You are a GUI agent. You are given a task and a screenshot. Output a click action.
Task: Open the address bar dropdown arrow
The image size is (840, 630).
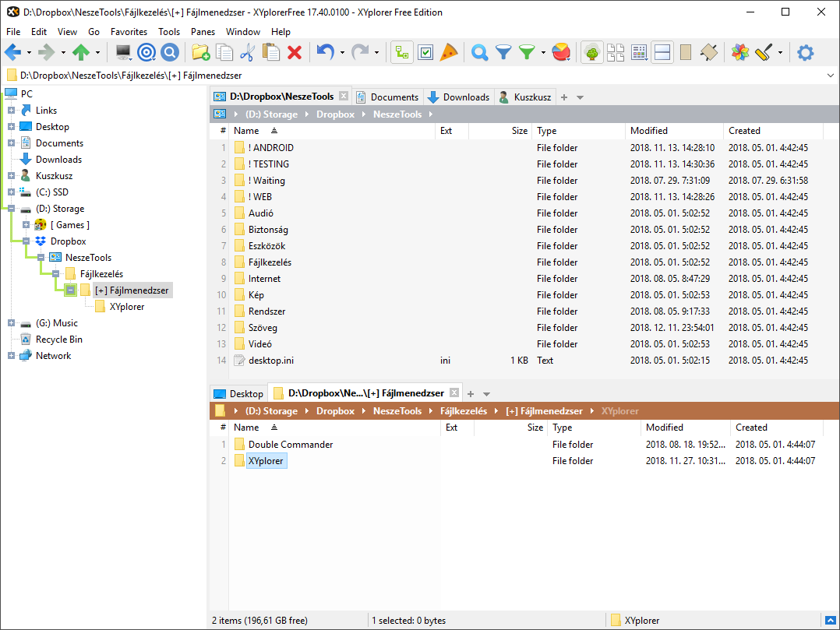point(831,76)
